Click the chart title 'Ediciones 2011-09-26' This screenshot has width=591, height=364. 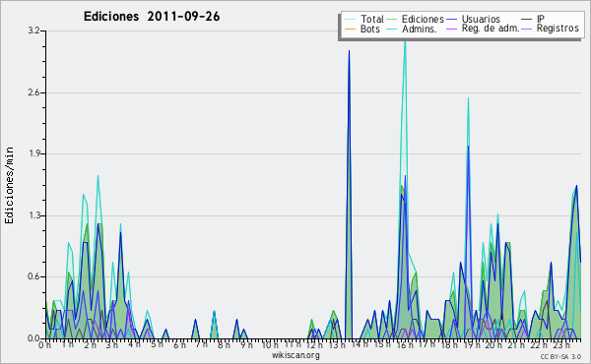click(152, 17)
